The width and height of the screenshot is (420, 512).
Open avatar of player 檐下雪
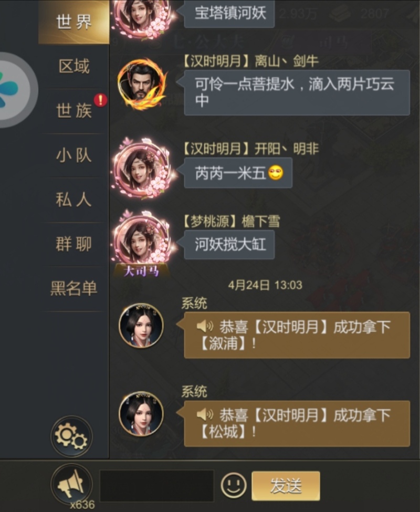pos(142,241)
